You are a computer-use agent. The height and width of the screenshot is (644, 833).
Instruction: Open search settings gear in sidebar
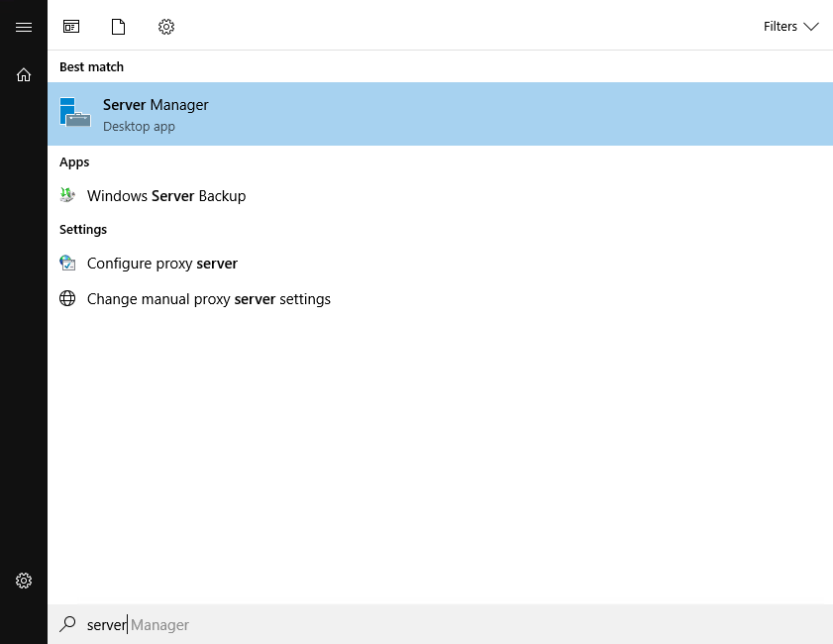[x=24, y=581]
